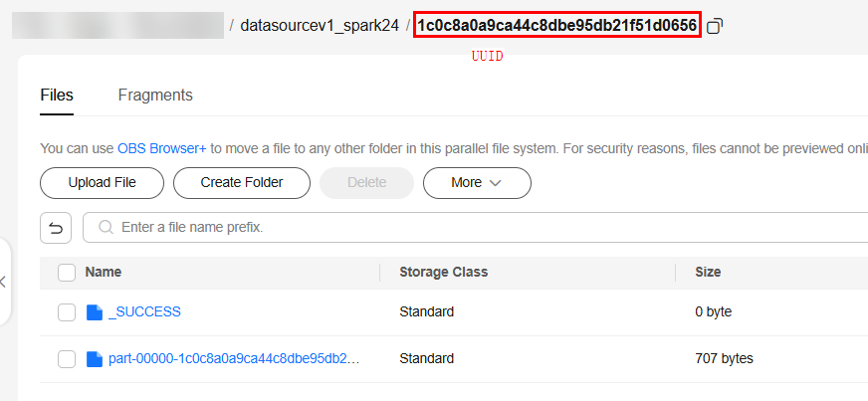
Task: Check the part-00000 file checkbox
Action: point(67,359)
